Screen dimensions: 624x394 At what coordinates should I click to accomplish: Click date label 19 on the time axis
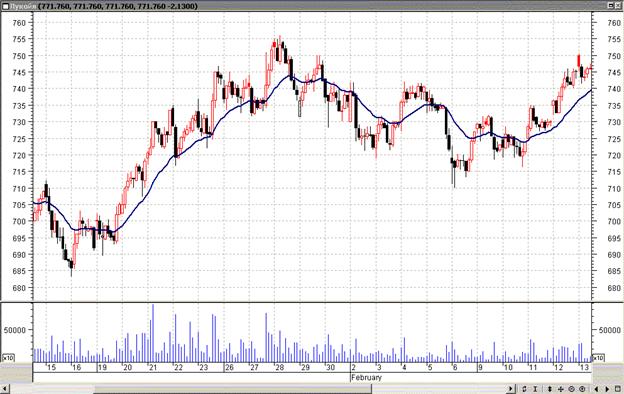click(x=102, y=367)
